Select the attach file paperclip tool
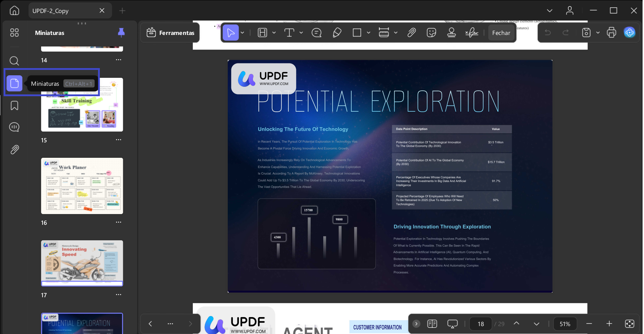Image resolution: width=644 pixels, height=334 pixels. pos(412,33)
